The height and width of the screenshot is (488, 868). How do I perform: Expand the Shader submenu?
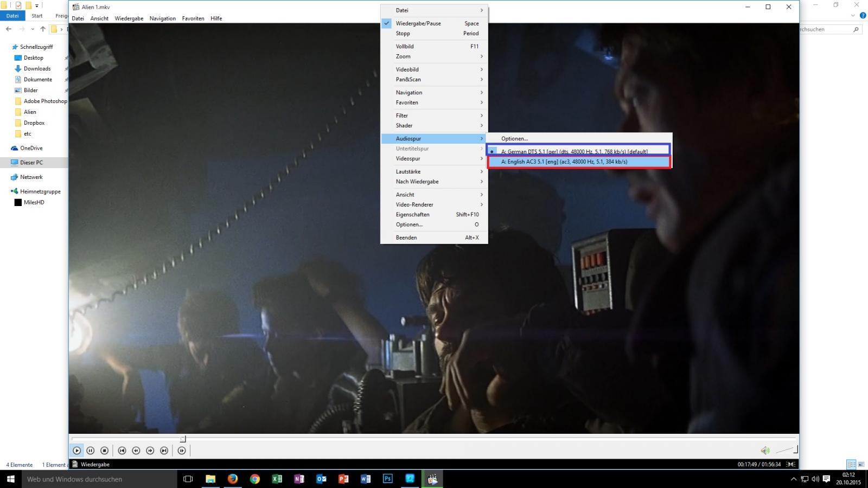pos(434,125)
